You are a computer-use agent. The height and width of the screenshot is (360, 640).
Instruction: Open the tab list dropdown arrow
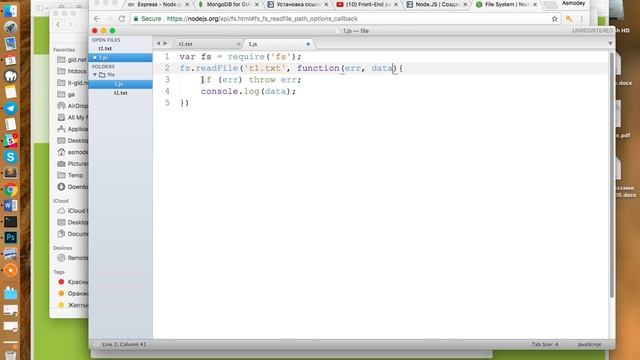pyautogui.click(x=610, y=44)
